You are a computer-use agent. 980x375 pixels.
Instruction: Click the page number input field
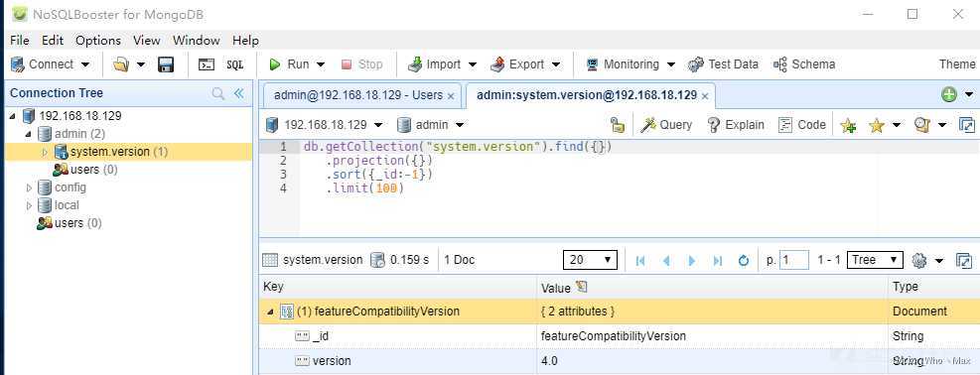(x=794, y=260)
